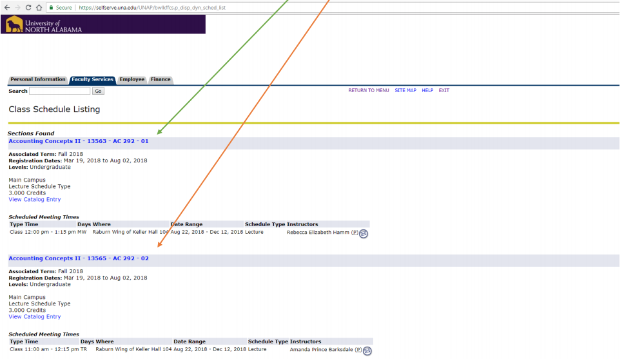Click the Exit link
Viewport: 624px width, 364px height.
[444, 91]
